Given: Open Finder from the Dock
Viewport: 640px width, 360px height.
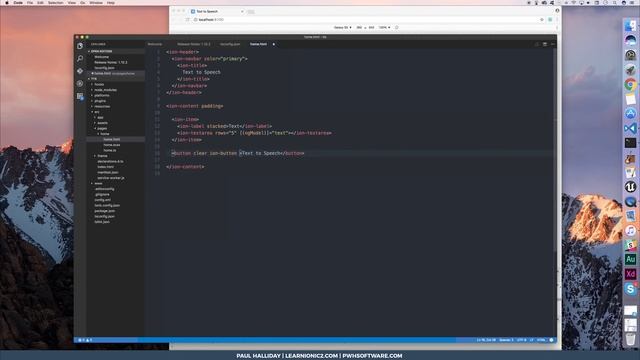Looking at the screenshot, I should click(x=631, y=26).
